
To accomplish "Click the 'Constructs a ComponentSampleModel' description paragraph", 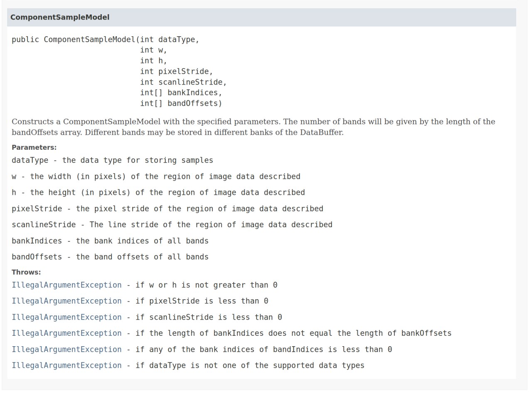I will click(253, 127).
